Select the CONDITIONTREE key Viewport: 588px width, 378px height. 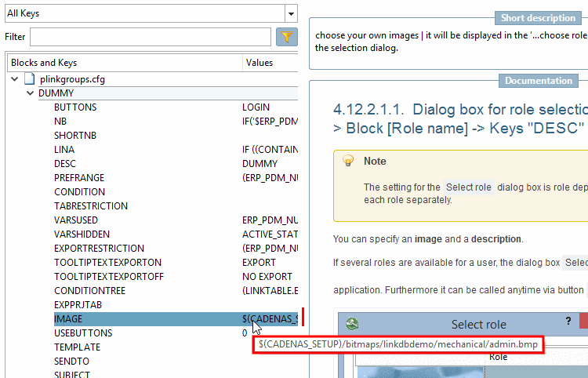90,291
